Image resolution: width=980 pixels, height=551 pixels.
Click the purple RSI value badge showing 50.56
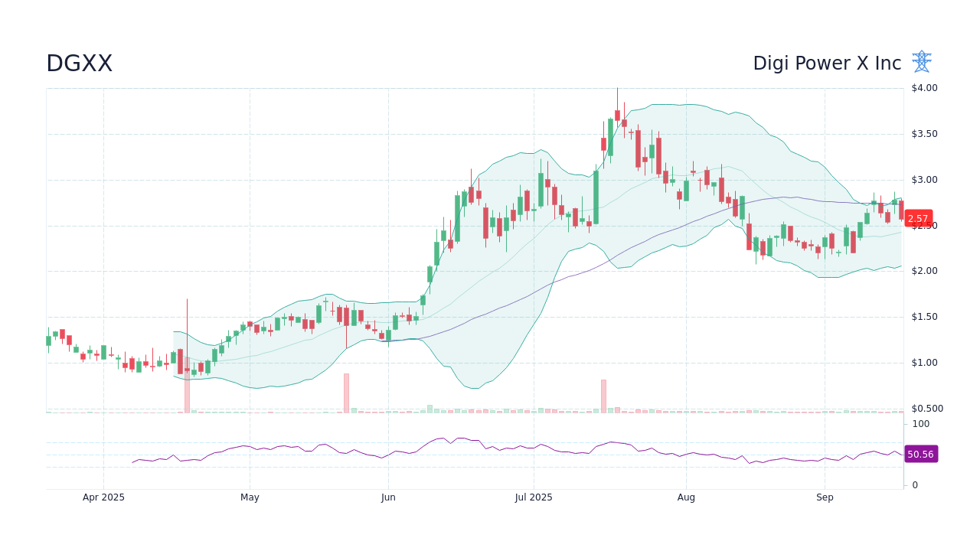[x=920, y=454]
